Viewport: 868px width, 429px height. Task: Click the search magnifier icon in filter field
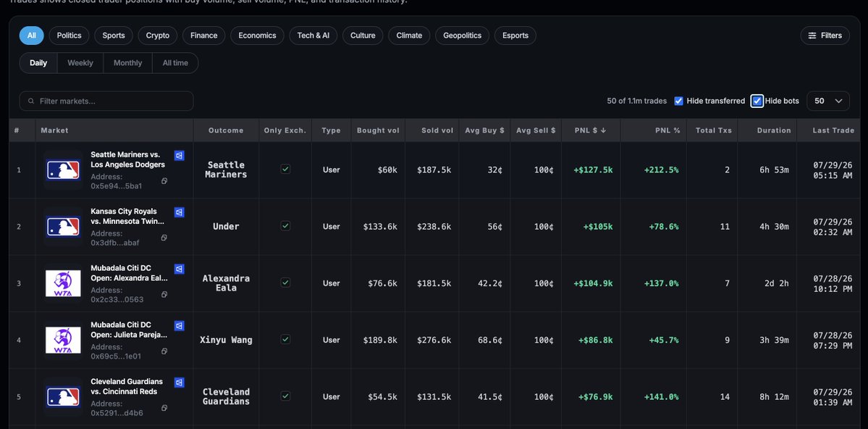[x=31, y=101]
